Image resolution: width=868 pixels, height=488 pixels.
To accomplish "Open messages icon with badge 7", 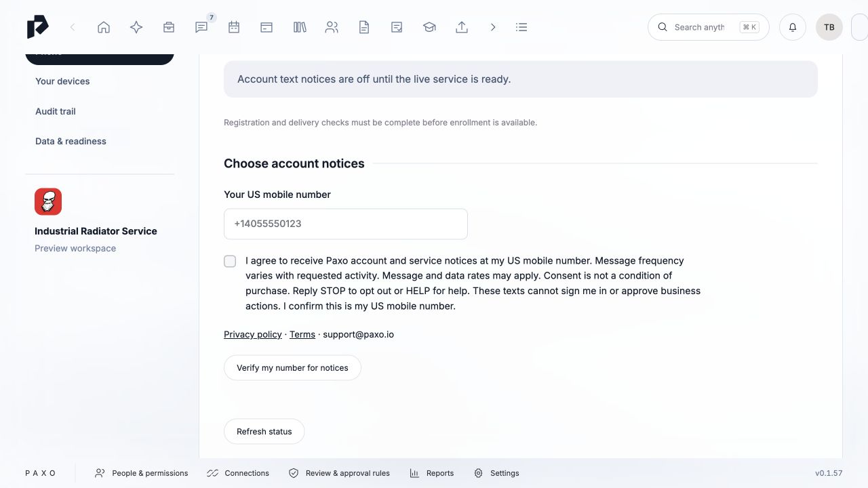I will click(201, 27).
